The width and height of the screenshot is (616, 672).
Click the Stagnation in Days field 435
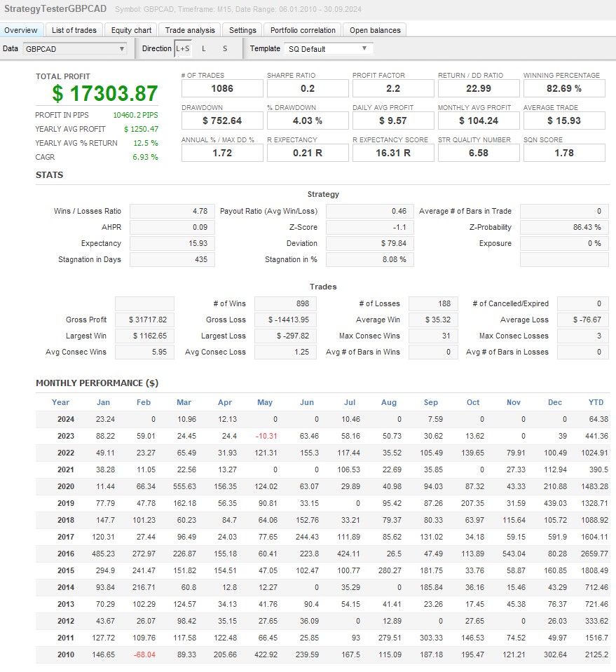(x=172, y=259)
